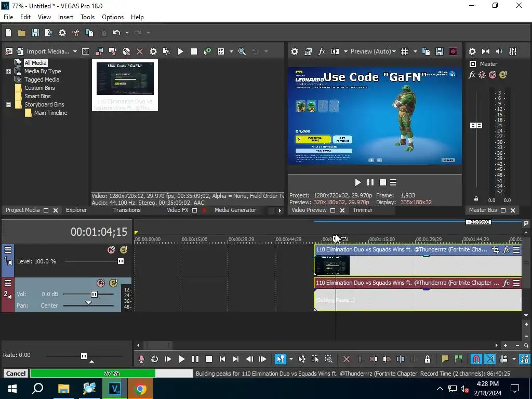Viewport: 532px width, 399px height.
Task: Solo video track 1
Action: coord(124,250)
